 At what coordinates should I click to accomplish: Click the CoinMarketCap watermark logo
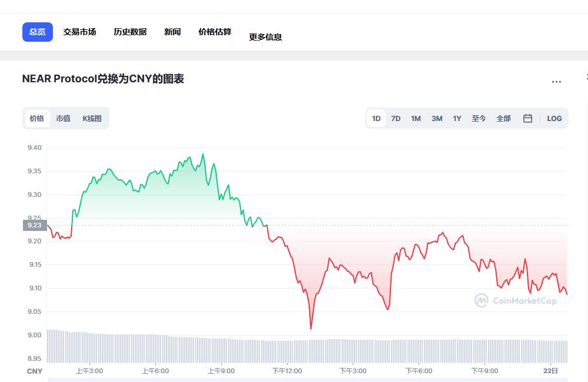[x=516, y=301]
